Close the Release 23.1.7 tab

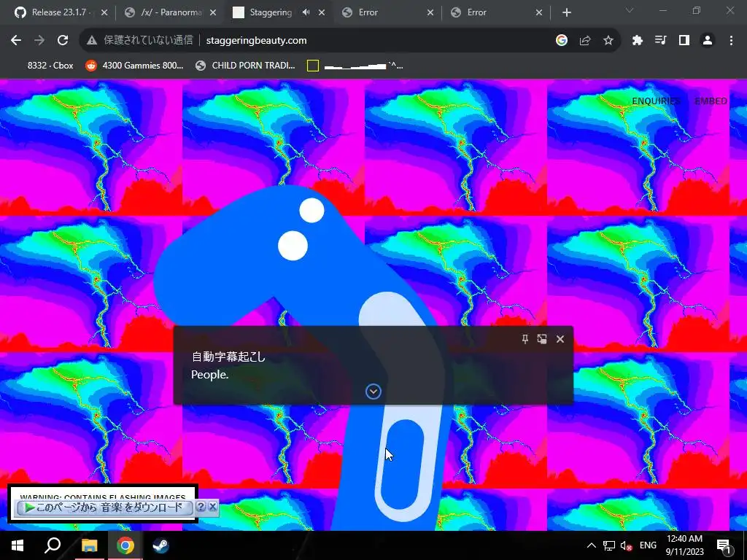click(x=104, y=12)
